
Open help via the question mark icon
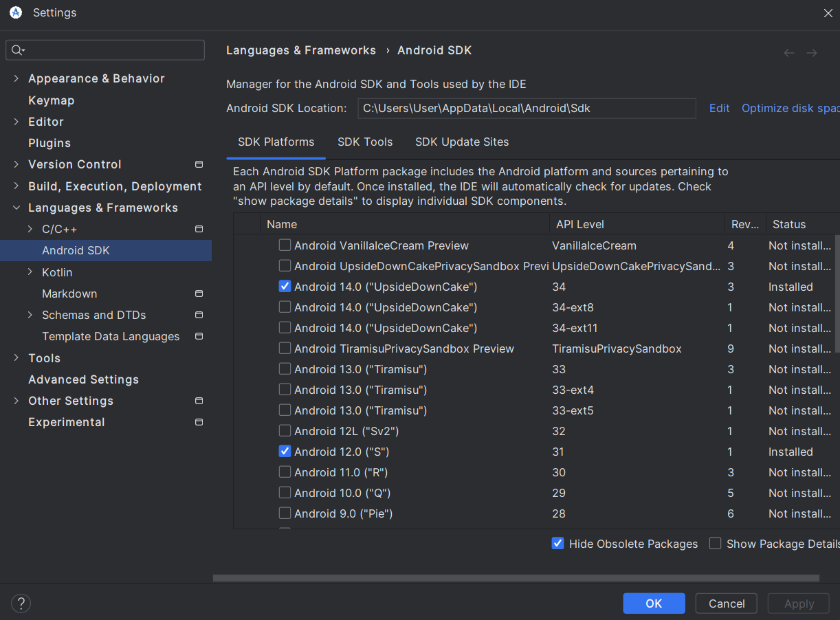coord(21,604)
